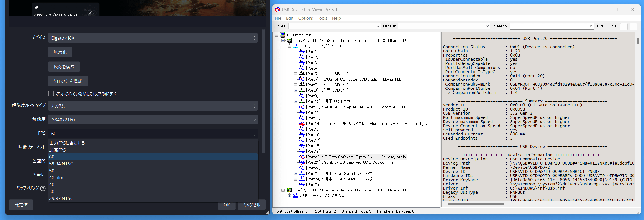Screen dimensions: 644x220
Task: Click the device icon of Port20 Elgato 4K X
Action: click(302, 157)
